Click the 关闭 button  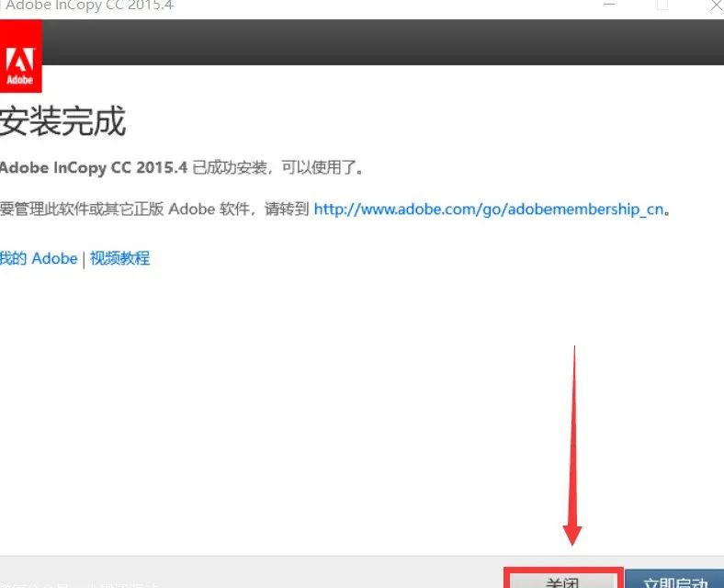(563, 579)
